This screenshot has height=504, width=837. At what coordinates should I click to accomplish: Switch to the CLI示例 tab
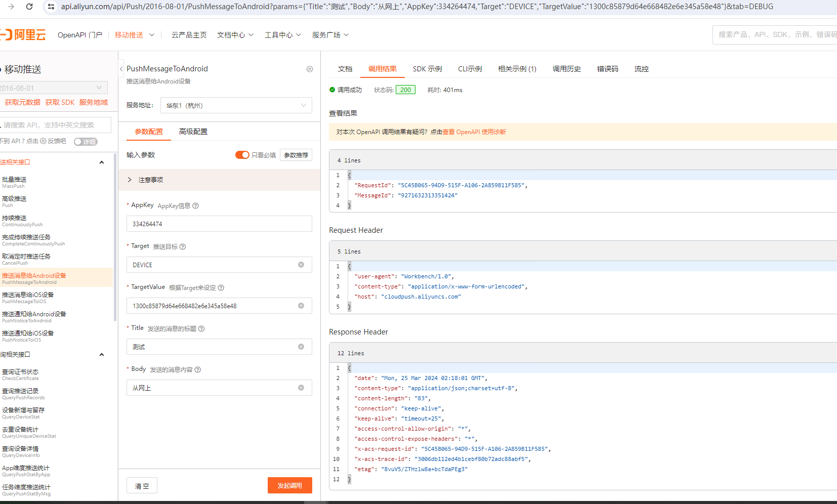point(470,69)
